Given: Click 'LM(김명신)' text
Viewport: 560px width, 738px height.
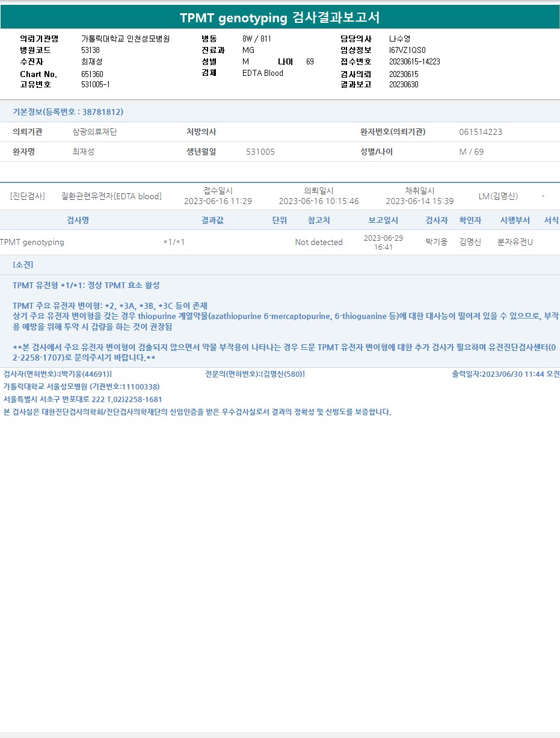Looking at the screenshot, I should pos(498,196).
